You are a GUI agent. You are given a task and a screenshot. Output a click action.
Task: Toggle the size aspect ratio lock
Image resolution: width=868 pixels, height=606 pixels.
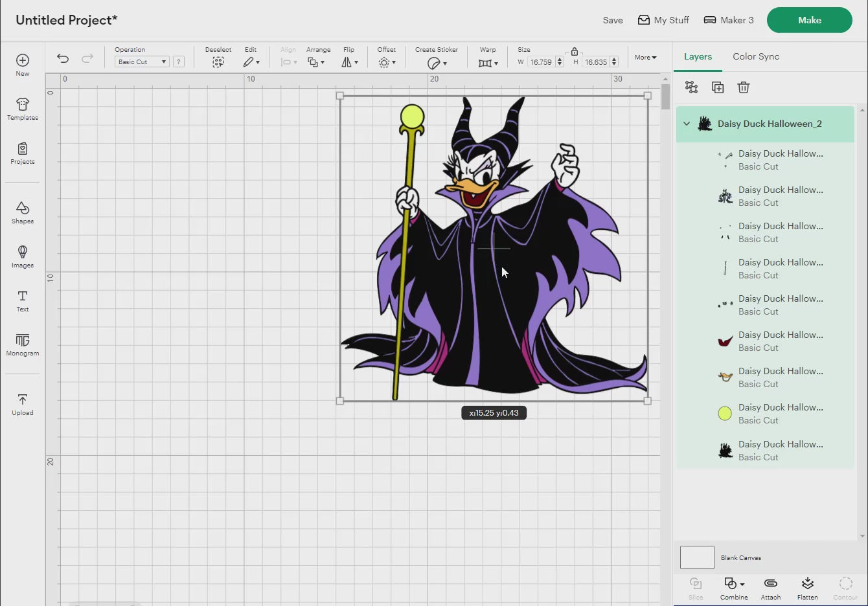point(575,51)
